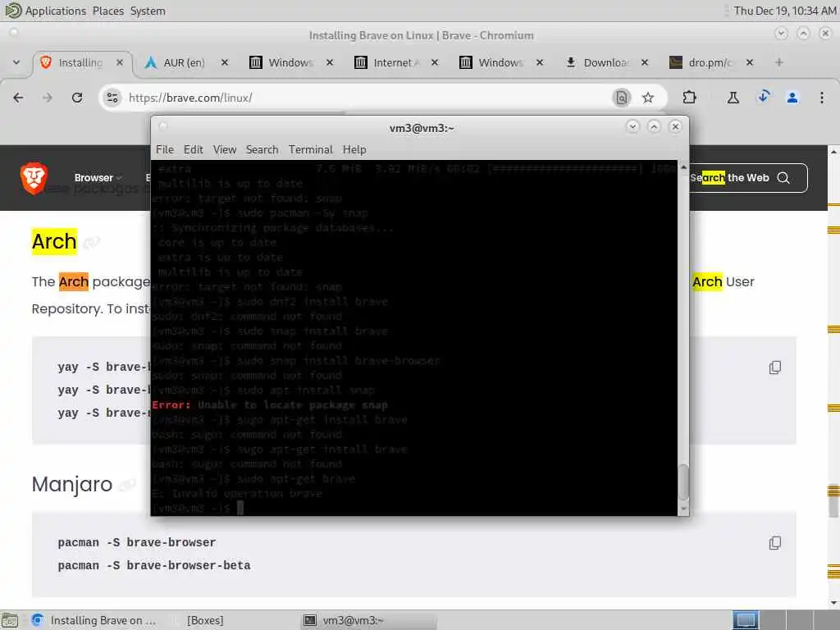Open a new browser tab
The width and height of the screenshot is (840, 630).
pyautogui.click(x=779, y=62)
